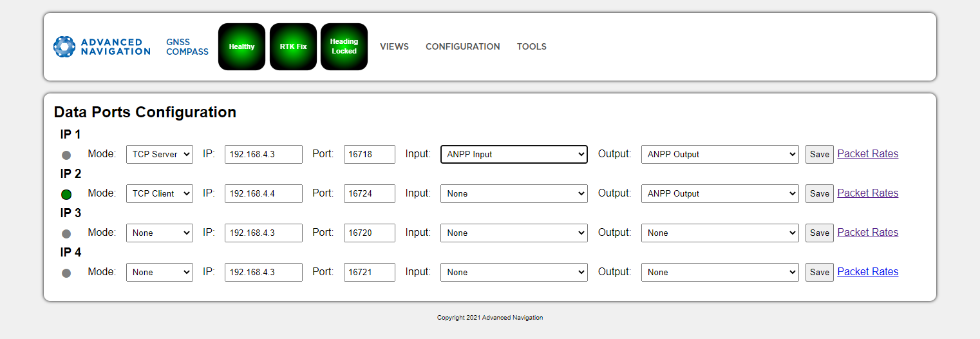
Task: Open Packet Rates for IP 4
Action: 868,271
